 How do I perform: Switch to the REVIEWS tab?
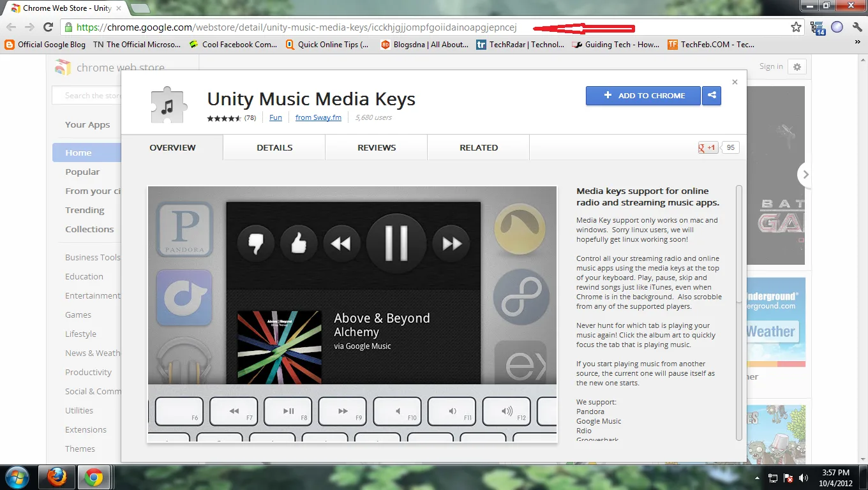(x=376, y=147)
